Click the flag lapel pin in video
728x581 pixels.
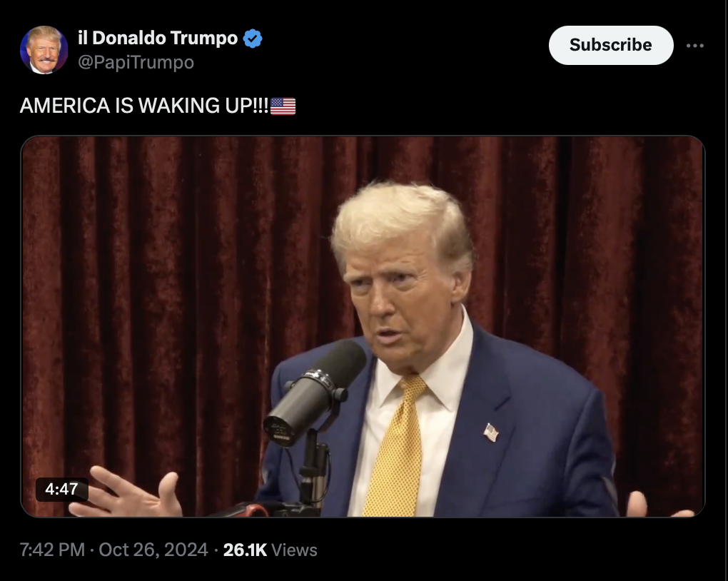tap(491, 433)
